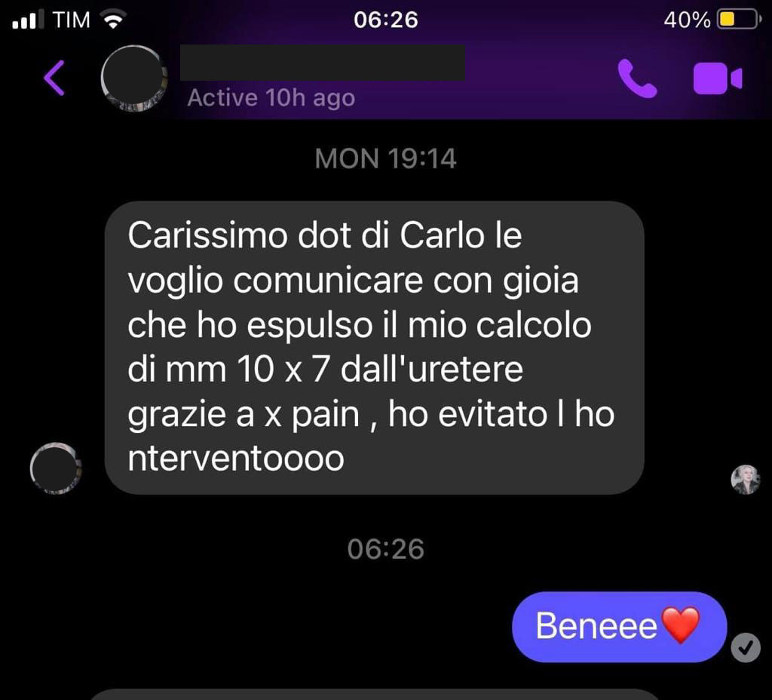The height and width of the screenshot is (700, 772).
Task: Tap sender avatar beside the gray message
Action: [x=56, y=468]
